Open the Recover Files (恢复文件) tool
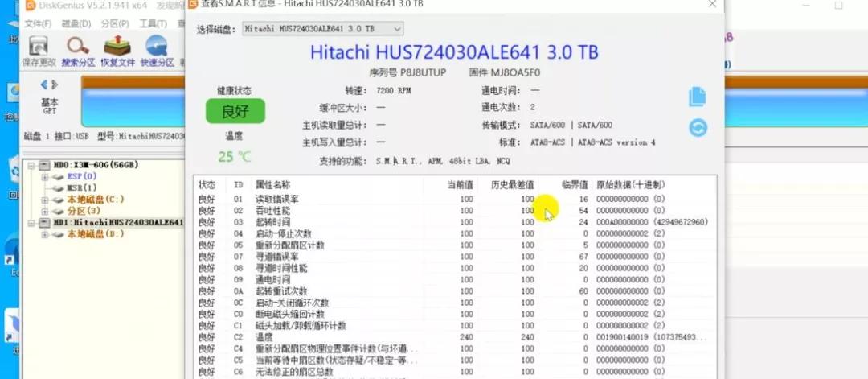Screen dimensions: 868x379 117,47
